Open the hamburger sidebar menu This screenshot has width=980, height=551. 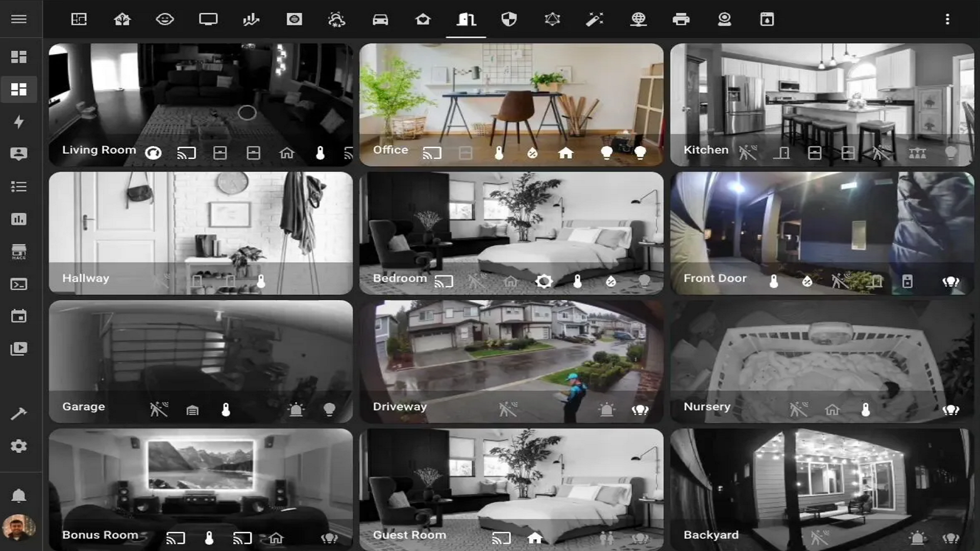pos(19,19)
